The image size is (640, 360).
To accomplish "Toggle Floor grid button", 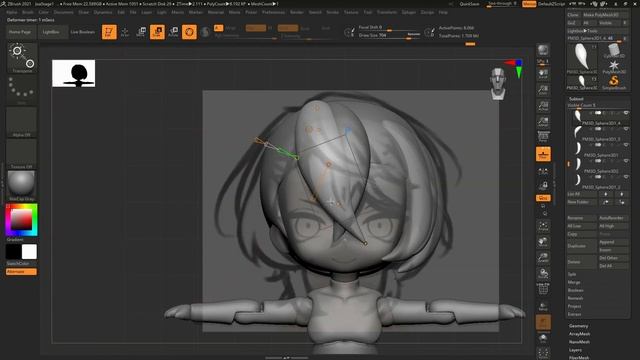I will (x=543, y=154).
